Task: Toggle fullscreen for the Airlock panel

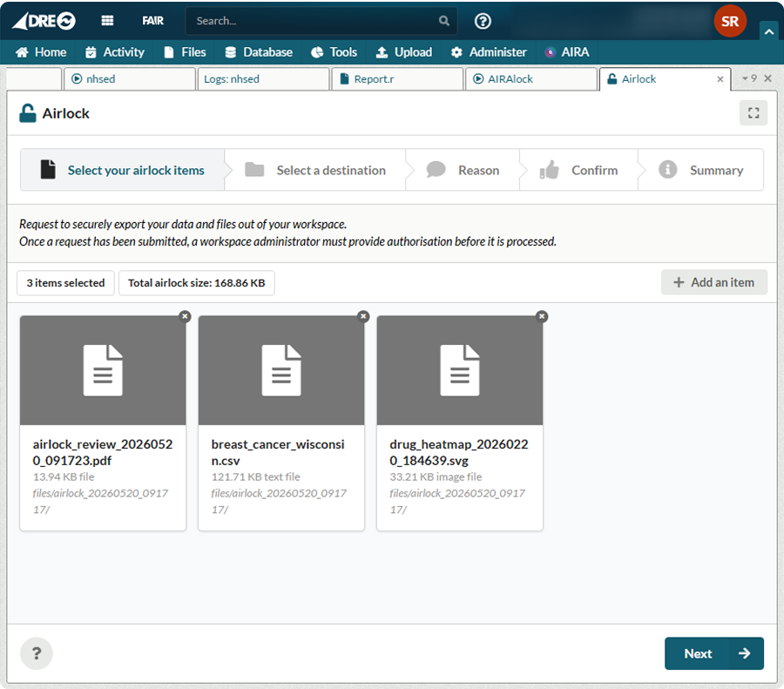Action: (x=753, y=113)
